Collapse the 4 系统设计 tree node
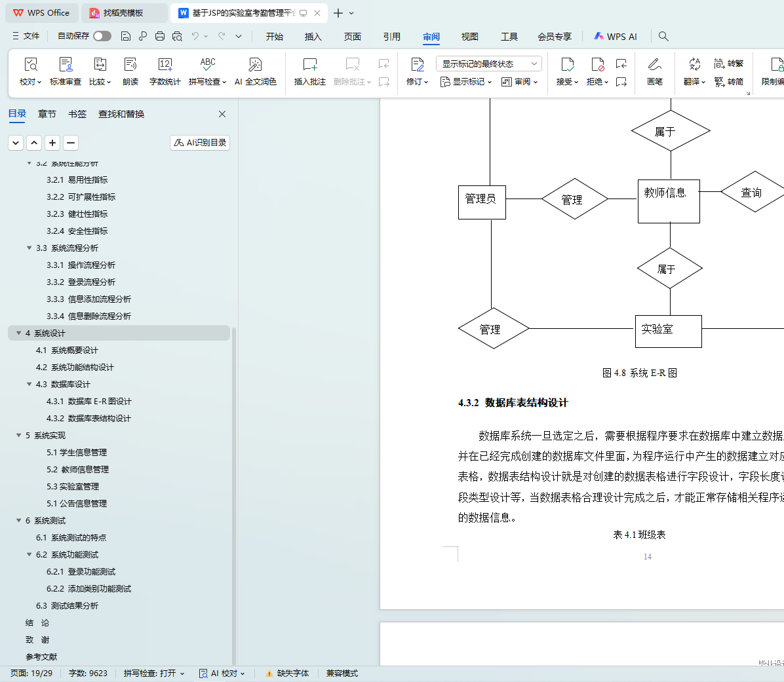The width and height of the screenshot is (784, 682). (x=18, y=333)
